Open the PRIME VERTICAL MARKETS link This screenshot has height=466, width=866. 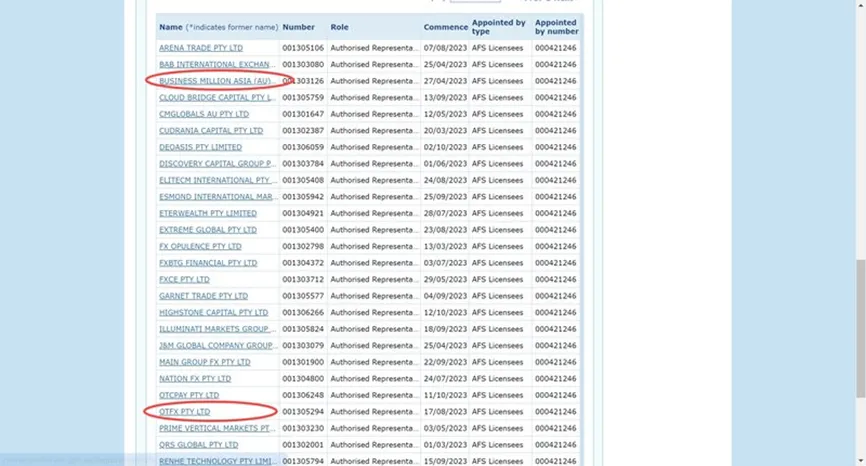coord(217,429)
